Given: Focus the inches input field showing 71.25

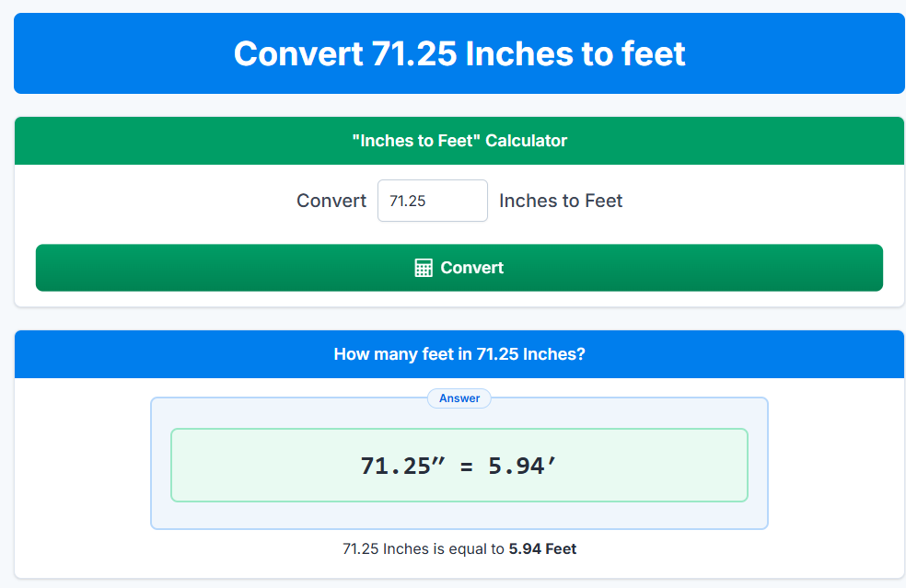Looking at the screenshot, I should coord(432,201).
